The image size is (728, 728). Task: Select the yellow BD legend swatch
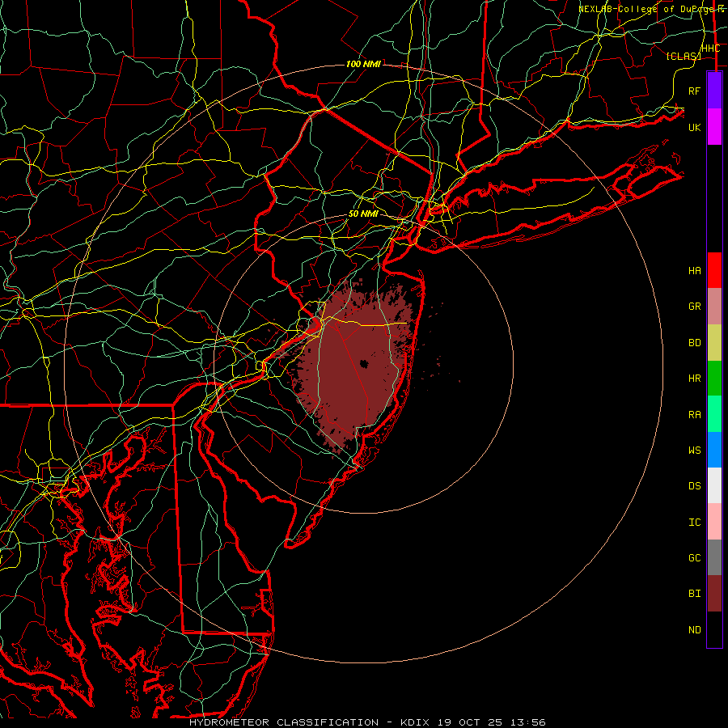(x=714, y=342)
